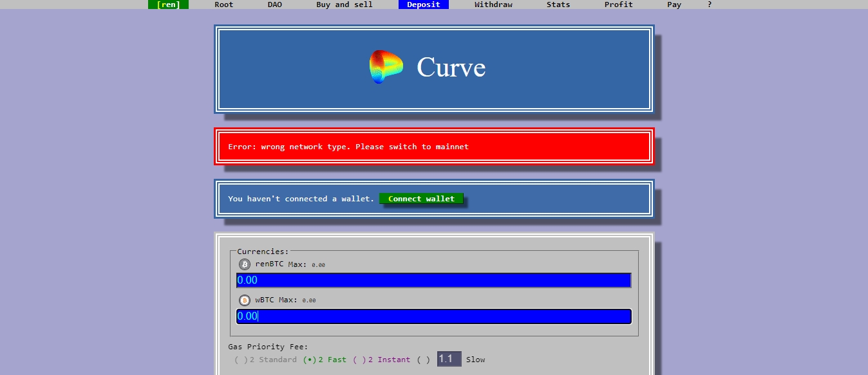Switch to Buy and sell page
The image size is (868, 375).
pyautogui.click(x=344, y=5)
